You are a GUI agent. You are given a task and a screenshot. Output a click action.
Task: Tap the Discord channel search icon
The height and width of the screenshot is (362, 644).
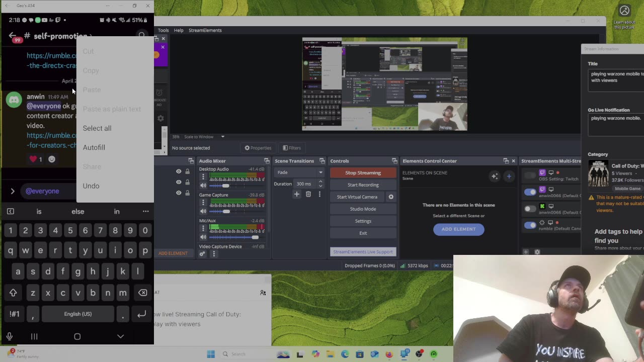pyautogui.click(x=142, y=36)
